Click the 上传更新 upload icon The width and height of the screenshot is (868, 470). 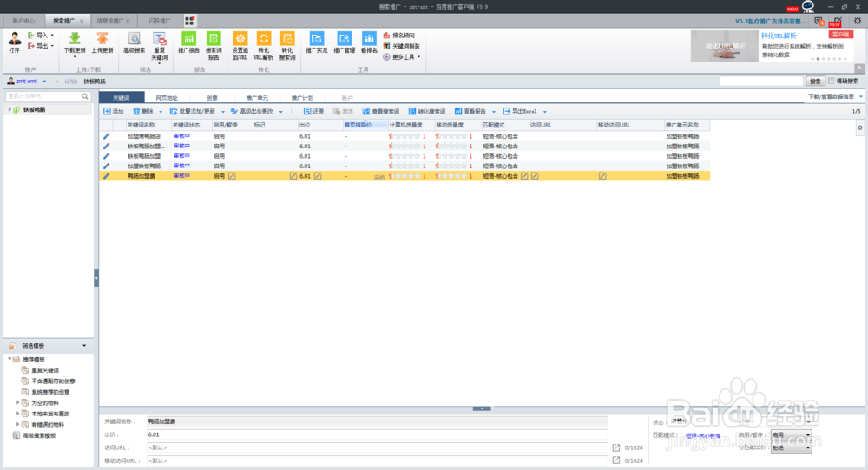coord(102,38)
